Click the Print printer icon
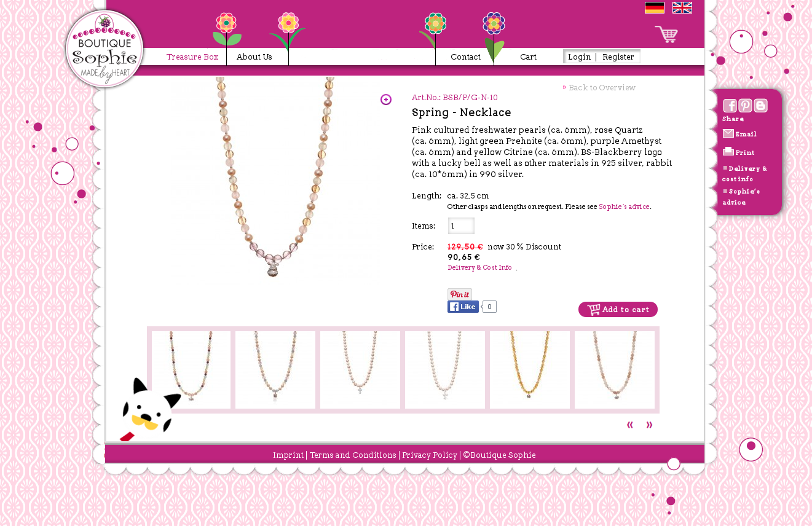Image resolution: width=812 pixels, height=526 pixels. click(x=728, y=151)
